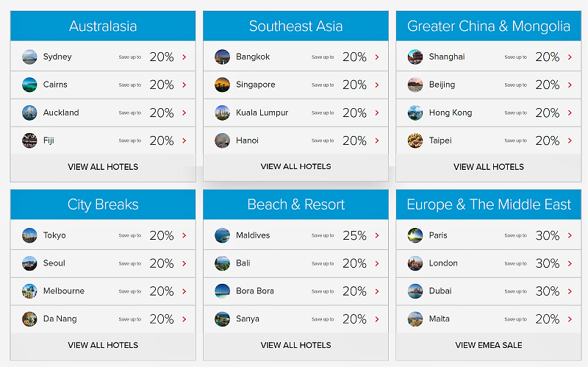This screenshot has width=588, height=367.
Task: Select the Melbourne destination link
Action: pos(103,291)
